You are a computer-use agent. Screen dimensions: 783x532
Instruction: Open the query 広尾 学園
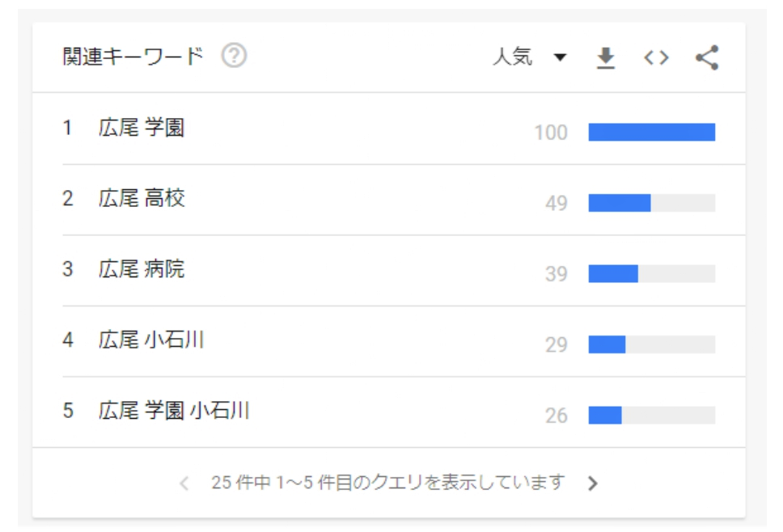pyautogui.click(x=142, y=128)
